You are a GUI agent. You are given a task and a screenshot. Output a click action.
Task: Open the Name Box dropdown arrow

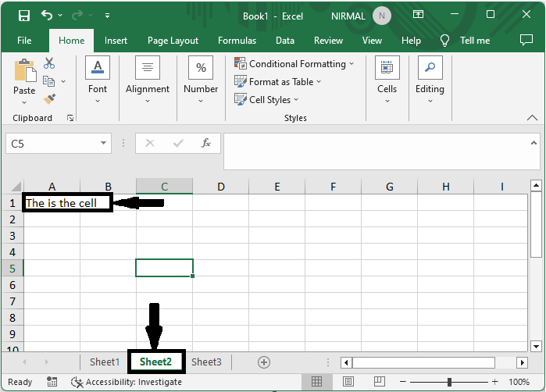pyautogui.click(x=103, y=143)
